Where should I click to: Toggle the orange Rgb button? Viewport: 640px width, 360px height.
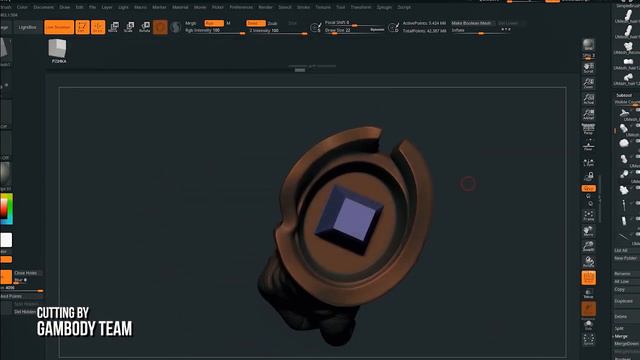click(x=214, y=23)
